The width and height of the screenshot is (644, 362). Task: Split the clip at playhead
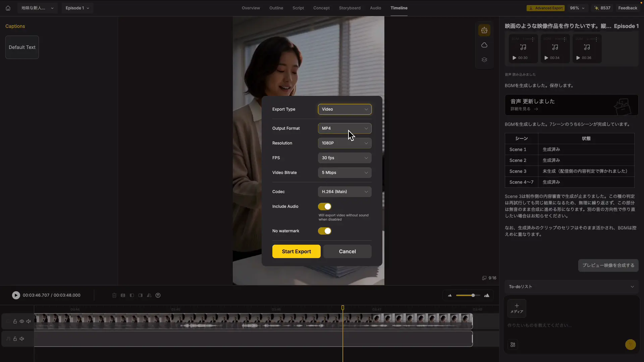(123, 295)
